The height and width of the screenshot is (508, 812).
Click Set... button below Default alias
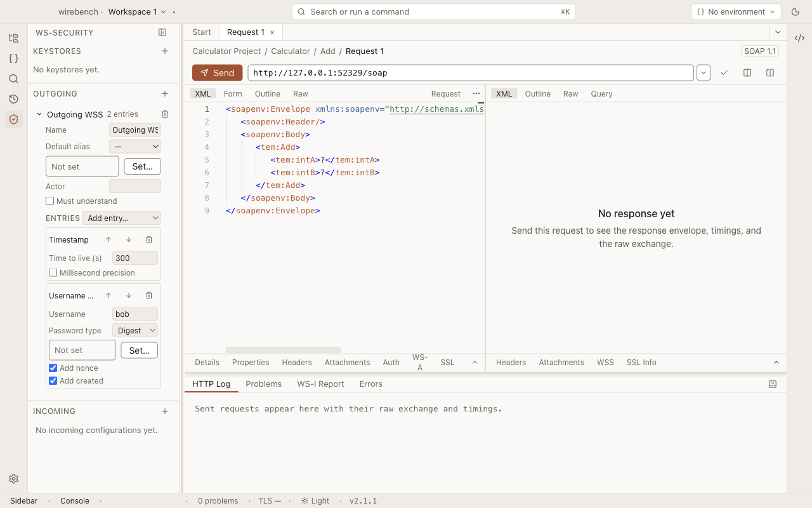pos(142,166)
